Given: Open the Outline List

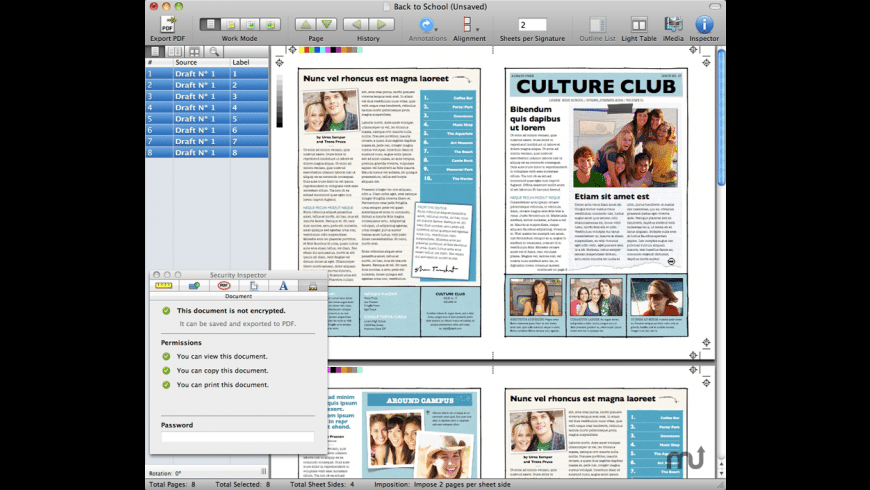Looking at the screenshot, I should [597, 24].
